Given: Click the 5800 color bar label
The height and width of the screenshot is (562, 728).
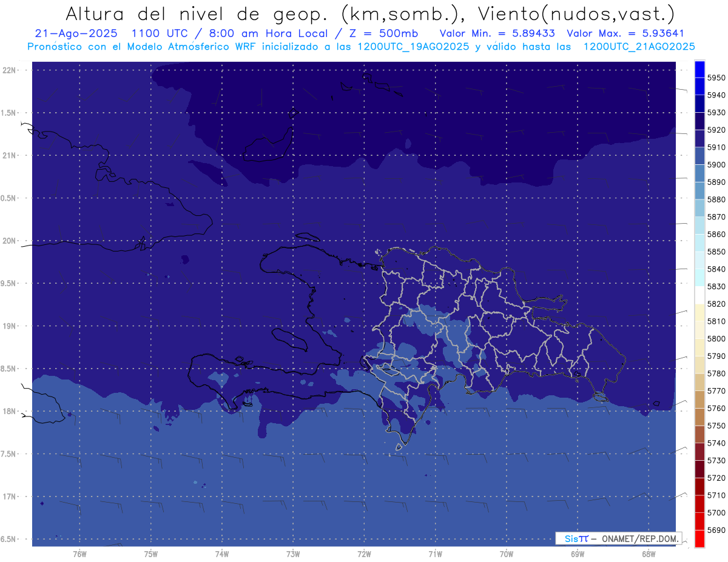Looking at the screenshot, I should [x=716, y=338].
